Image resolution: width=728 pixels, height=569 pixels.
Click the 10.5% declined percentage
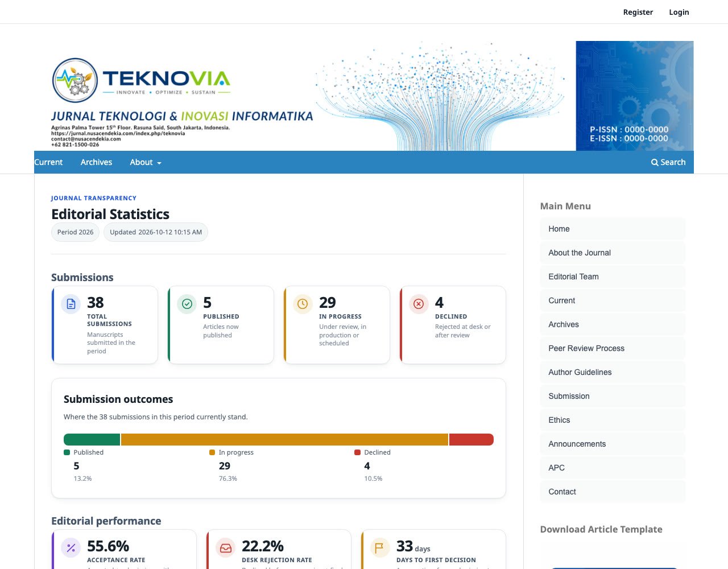(x=373, y=479)
